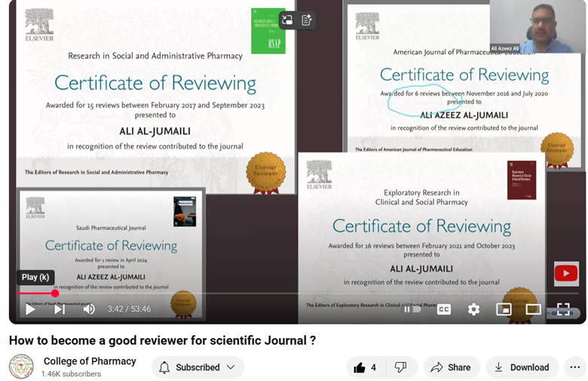Turn on closed captions
Image resolution: width=588 pixels, height=381 pixels.
point(443,309)
